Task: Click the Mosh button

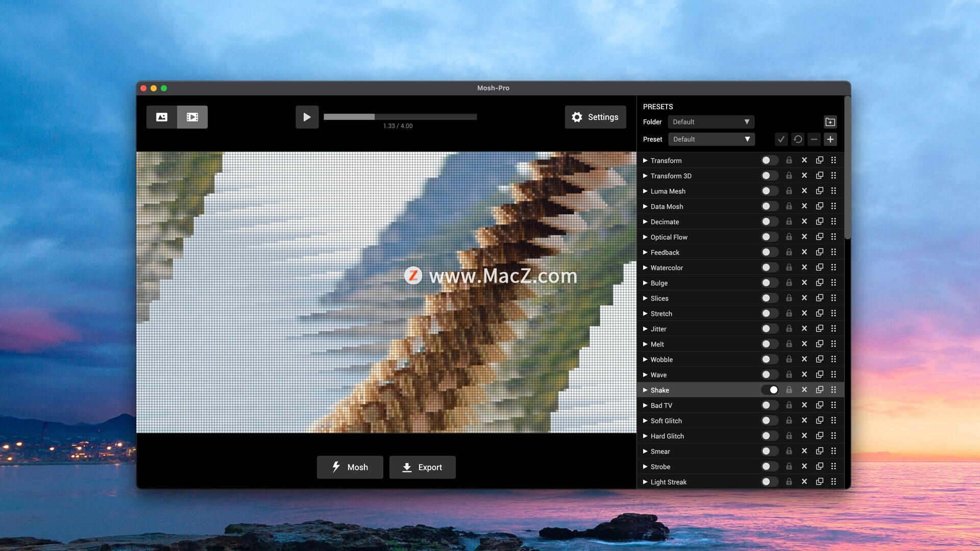Action: [x=350, y=467]
